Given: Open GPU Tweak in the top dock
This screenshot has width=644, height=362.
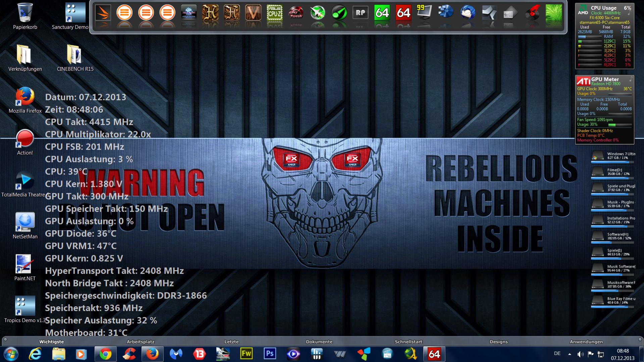Looking at the screenshot, I should click(296, 13).
